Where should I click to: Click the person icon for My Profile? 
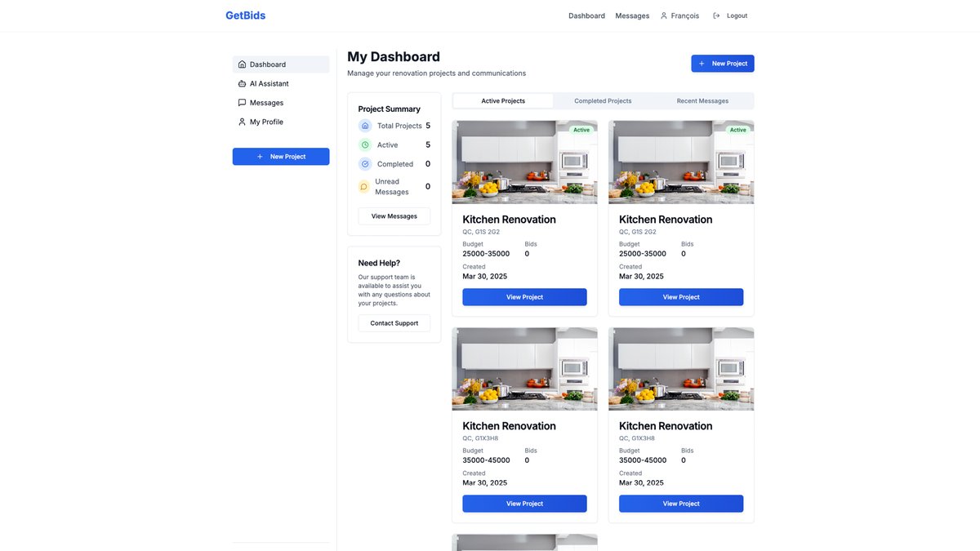(242, 122)
